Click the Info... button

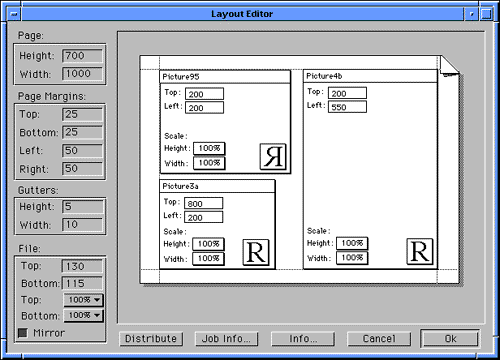click(303, 339)
